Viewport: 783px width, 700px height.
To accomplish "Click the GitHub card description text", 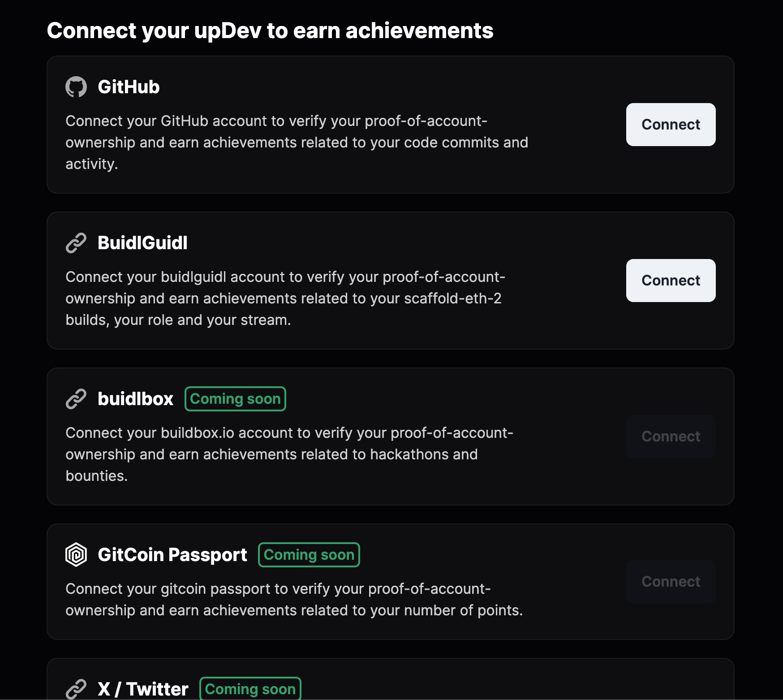I will pyautogui.click(x=297, y=143).
